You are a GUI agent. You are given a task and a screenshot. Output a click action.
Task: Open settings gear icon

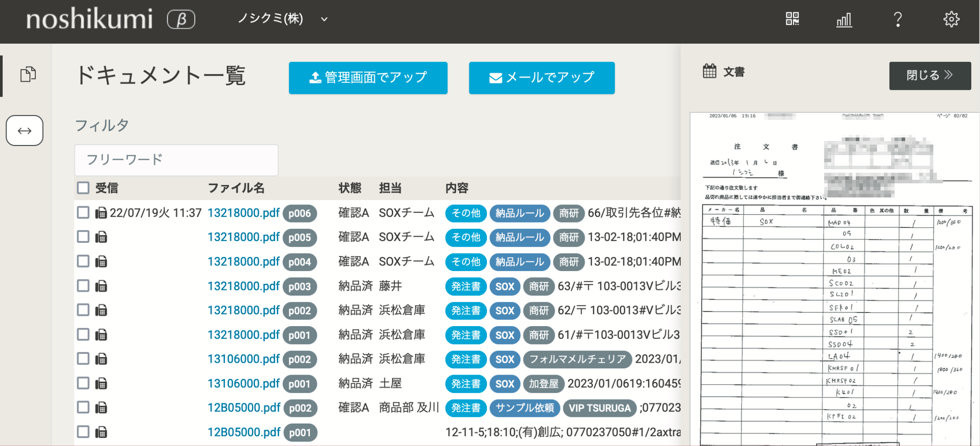point(951,19)
